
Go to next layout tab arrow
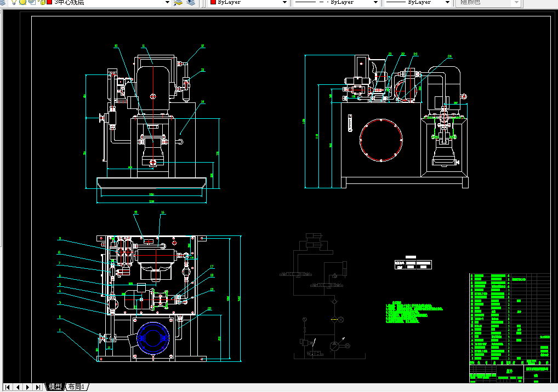(28, 387)
